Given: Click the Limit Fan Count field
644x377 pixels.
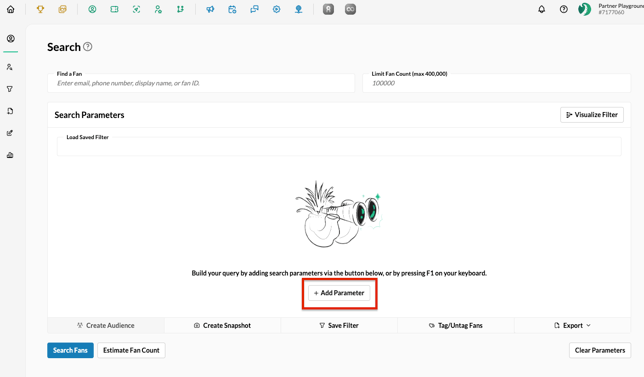Looking at the screenshot, I should [x=497, y=83].
